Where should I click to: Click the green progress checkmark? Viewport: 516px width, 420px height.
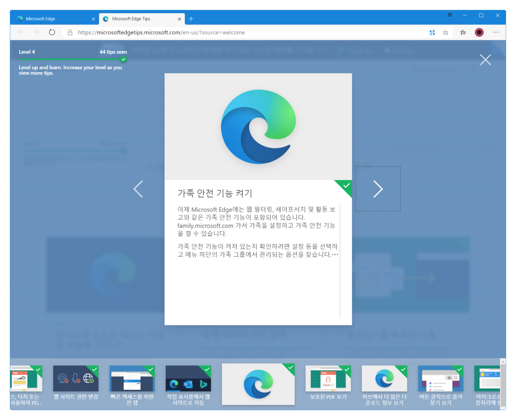click(x=124, y=59)
